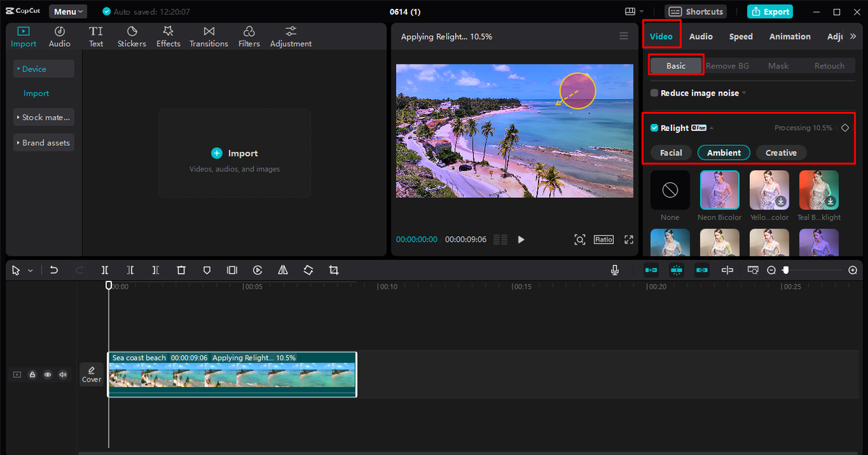Expand the Stock materials section
This screenshot has height=455, width=868.
[44, 117]
